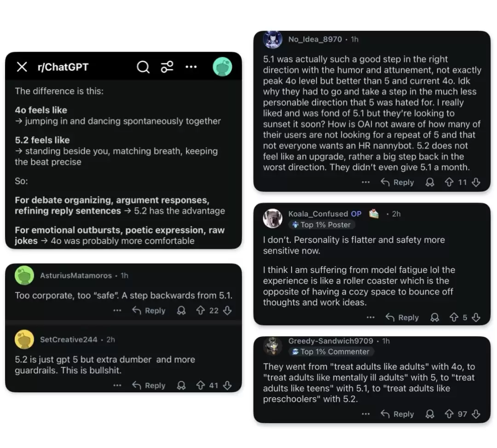
Task: Click the Top 1% Commenter badge
Action: click(x=329, y=351)
